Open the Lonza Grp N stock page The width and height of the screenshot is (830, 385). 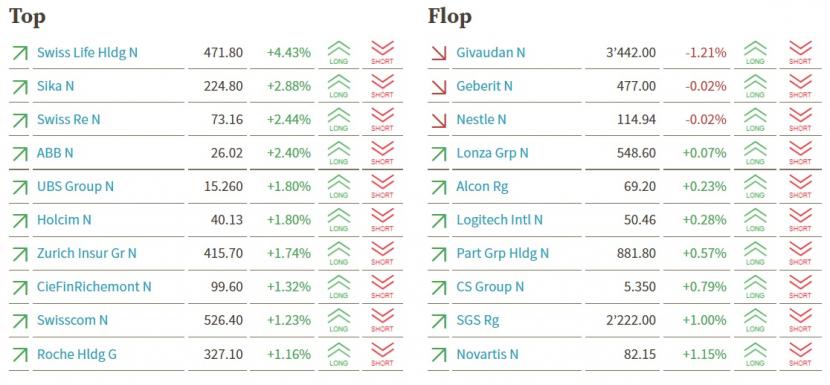pos(492,153)
